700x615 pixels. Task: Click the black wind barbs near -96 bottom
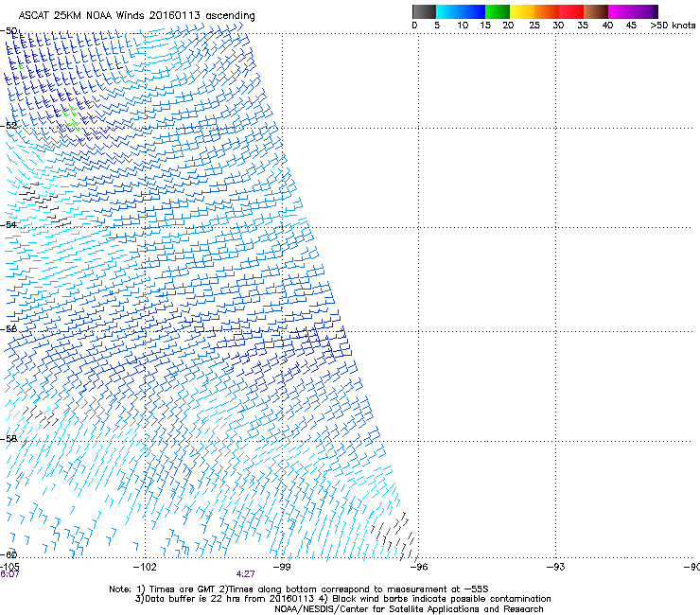click(x=395, y=536)
